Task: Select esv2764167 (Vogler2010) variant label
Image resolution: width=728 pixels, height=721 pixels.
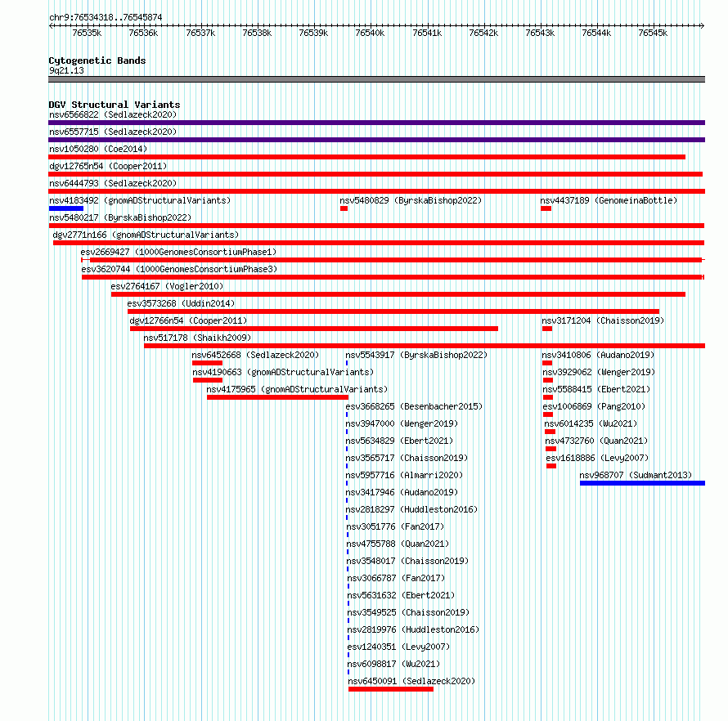Action: [167, 286]
